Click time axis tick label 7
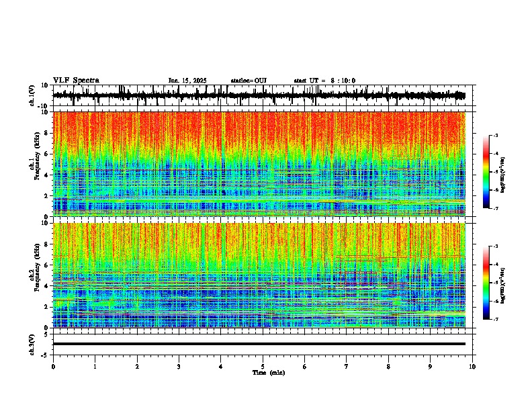 347,367
